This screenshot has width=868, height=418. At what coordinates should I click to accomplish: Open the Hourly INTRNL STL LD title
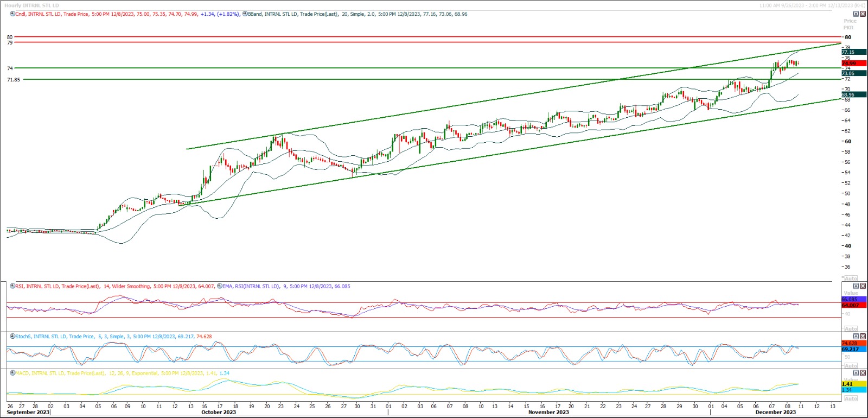pyautogui.click(x=31, y=5)
